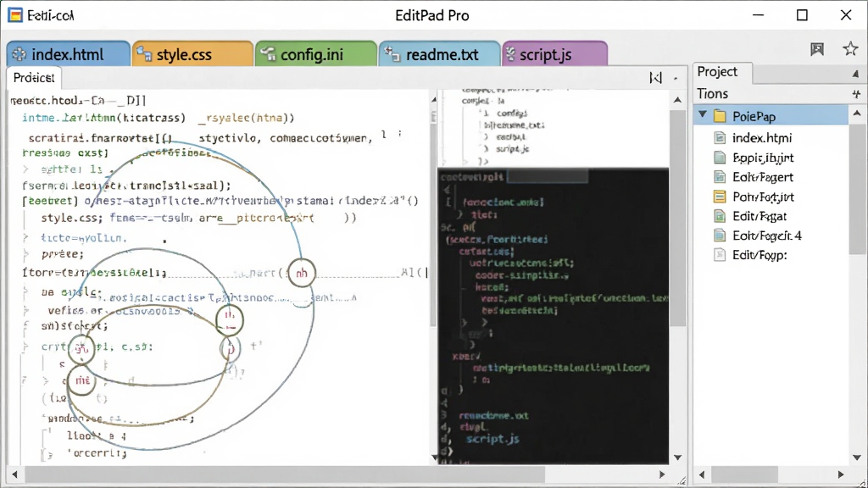The image size is (868, 488).
Task: Select the Prdeicst tab above the editor
Action: click(34, 77)
